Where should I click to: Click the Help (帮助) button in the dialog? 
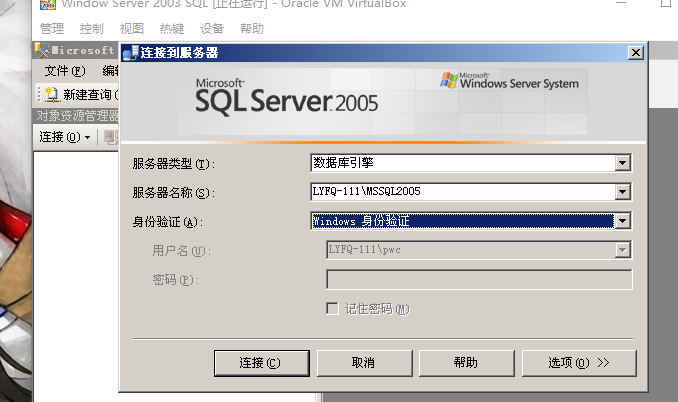467,363
